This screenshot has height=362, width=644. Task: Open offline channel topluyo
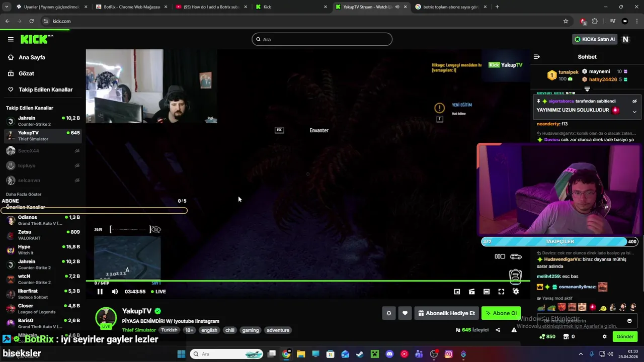pos(43,165)
